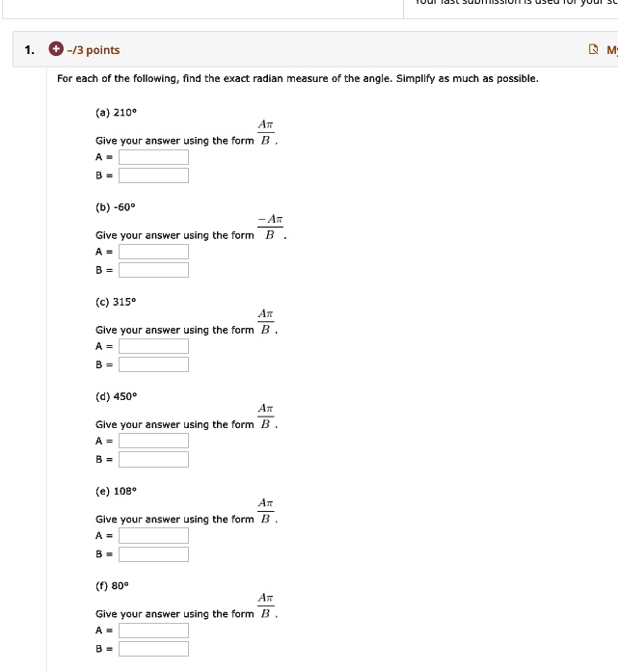Focus field B for part (c) 315°

click(x=153, y=364)
